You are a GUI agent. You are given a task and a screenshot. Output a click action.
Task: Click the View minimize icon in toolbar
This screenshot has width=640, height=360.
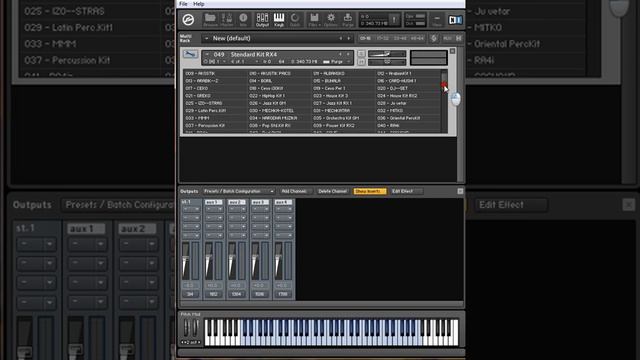click(437, 20)
